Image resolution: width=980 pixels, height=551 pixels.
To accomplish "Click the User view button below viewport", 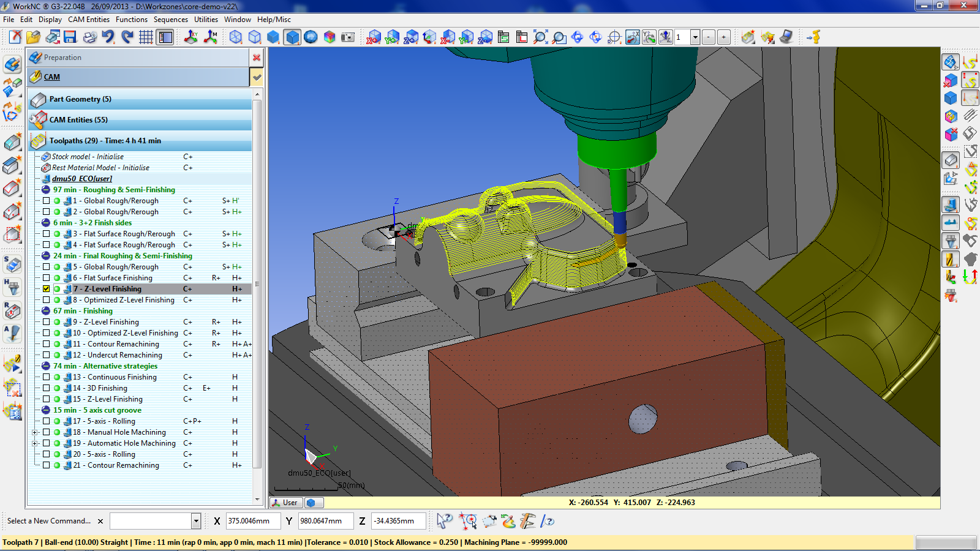I will coord(285,503).
